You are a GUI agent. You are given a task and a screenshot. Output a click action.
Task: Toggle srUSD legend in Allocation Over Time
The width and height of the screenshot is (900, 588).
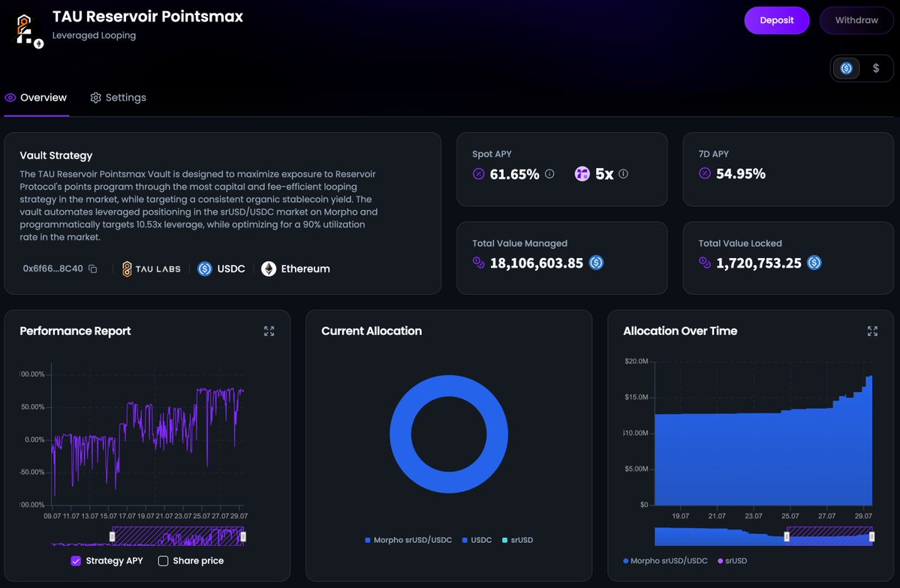pos(733,560)
